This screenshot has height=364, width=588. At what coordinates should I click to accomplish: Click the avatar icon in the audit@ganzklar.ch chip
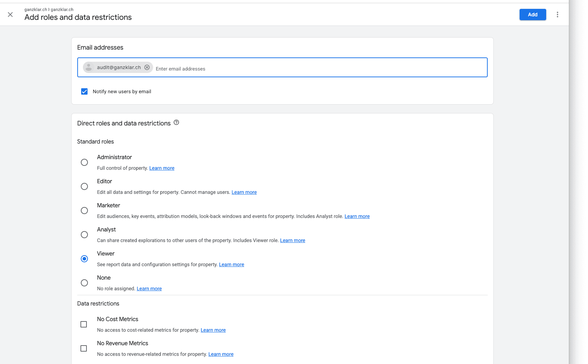tap(89, 67)
